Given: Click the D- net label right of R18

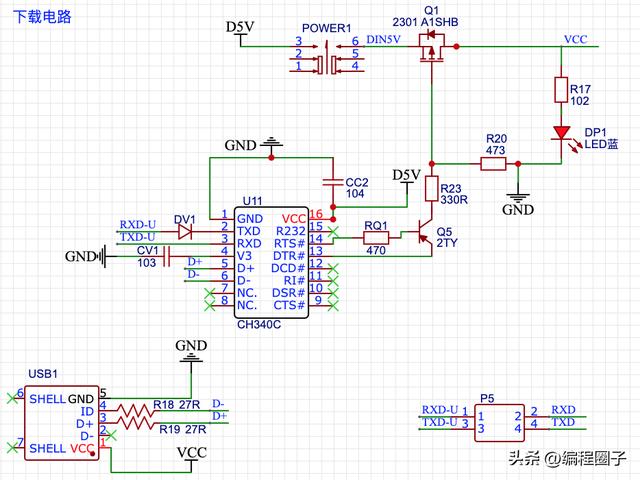Looking at the screenshot, I should coord(218,404).
